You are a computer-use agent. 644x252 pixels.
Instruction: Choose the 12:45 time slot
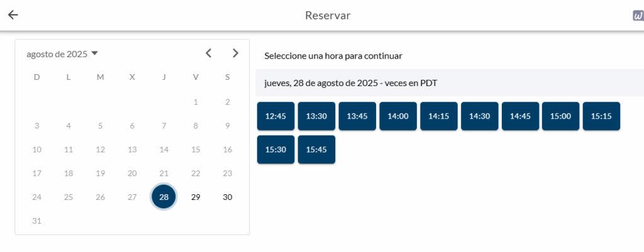pyautogui.click(x=275, y=116)
